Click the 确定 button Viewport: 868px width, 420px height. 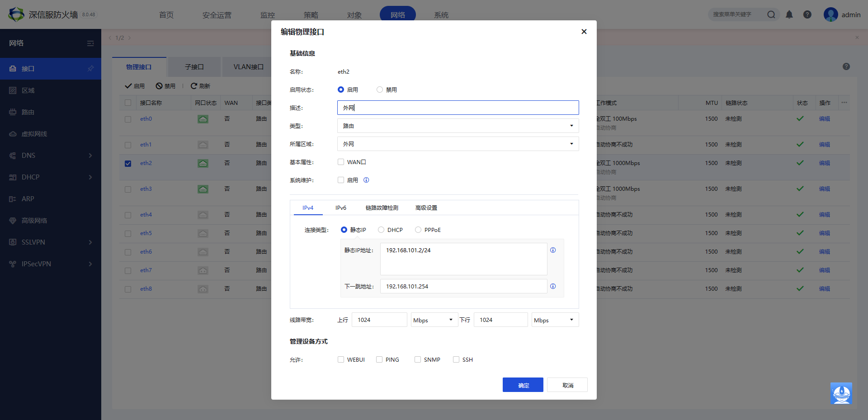(523, 385)
